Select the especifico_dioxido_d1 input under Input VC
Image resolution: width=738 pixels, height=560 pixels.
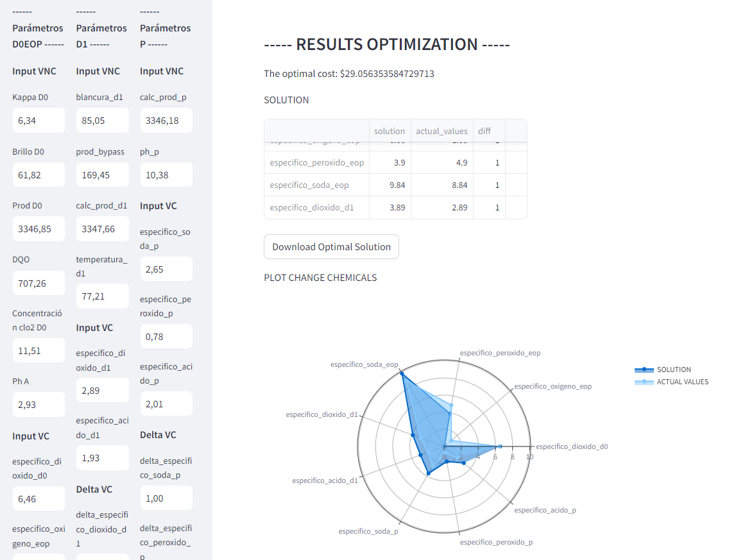point(102,390)
